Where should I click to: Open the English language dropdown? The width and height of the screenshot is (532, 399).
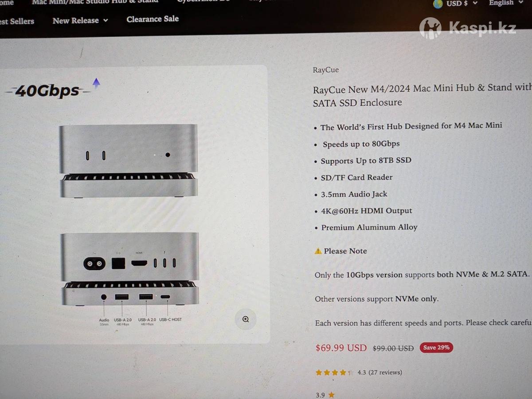pos(505,3)
